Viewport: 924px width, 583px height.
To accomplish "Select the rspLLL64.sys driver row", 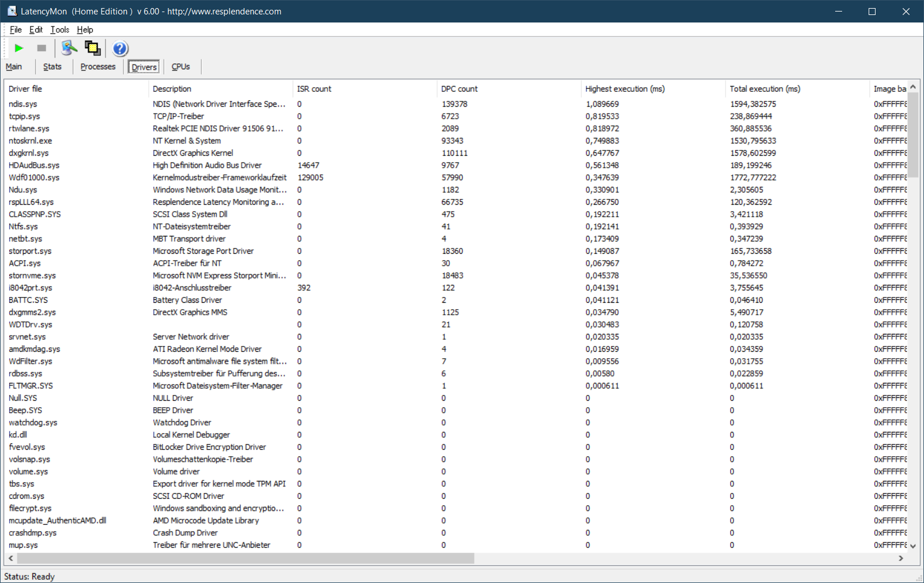I will point(456,202).
